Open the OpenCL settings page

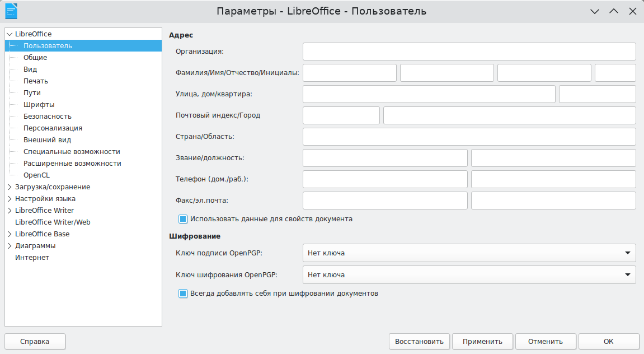coord(36,175)
